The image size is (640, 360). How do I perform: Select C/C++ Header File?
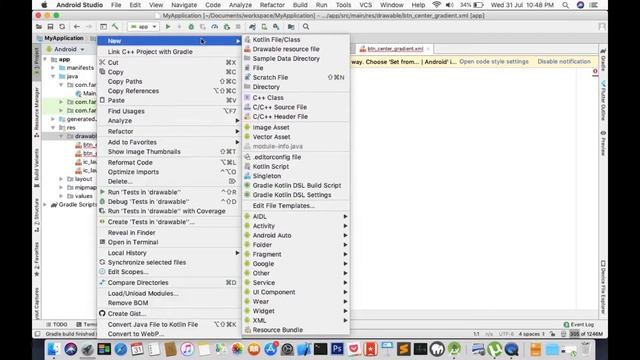(296, 116)
